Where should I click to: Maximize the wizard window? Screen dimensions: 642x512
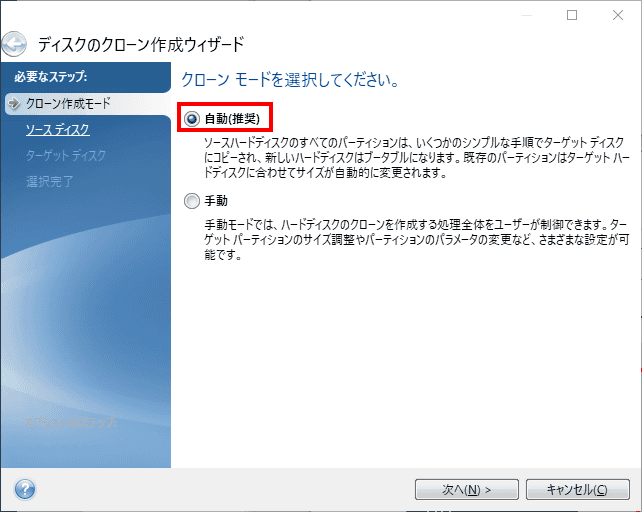point(572,15)
